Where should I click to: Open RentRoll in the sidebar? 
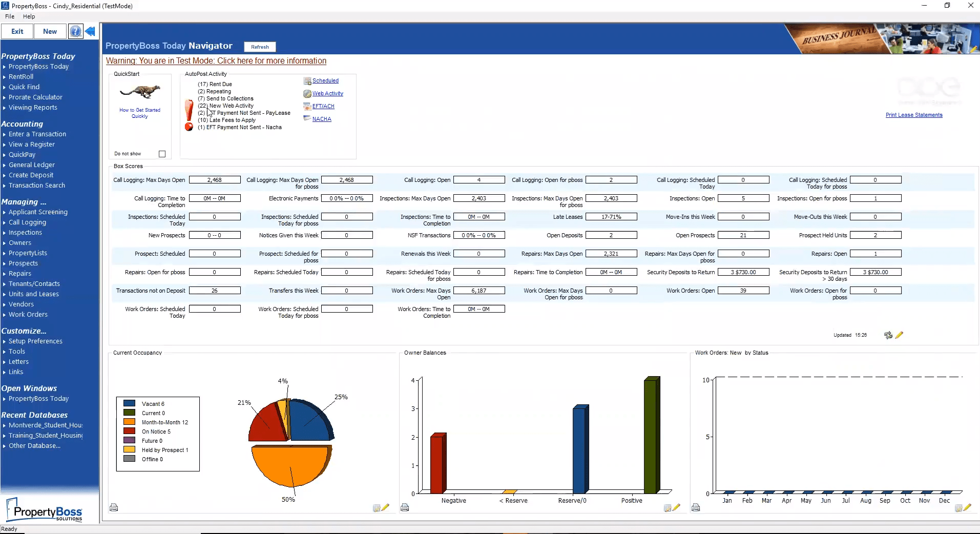tap(21, 77)
